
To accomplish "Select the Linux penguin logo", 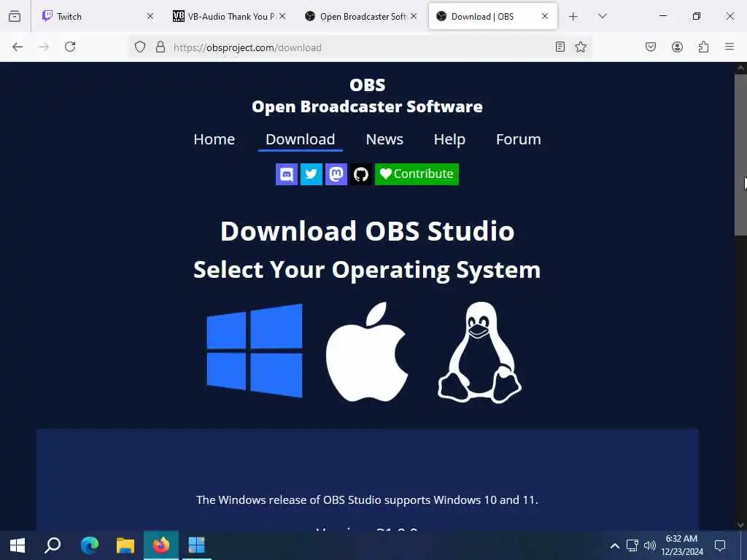I will pos(480,352).
